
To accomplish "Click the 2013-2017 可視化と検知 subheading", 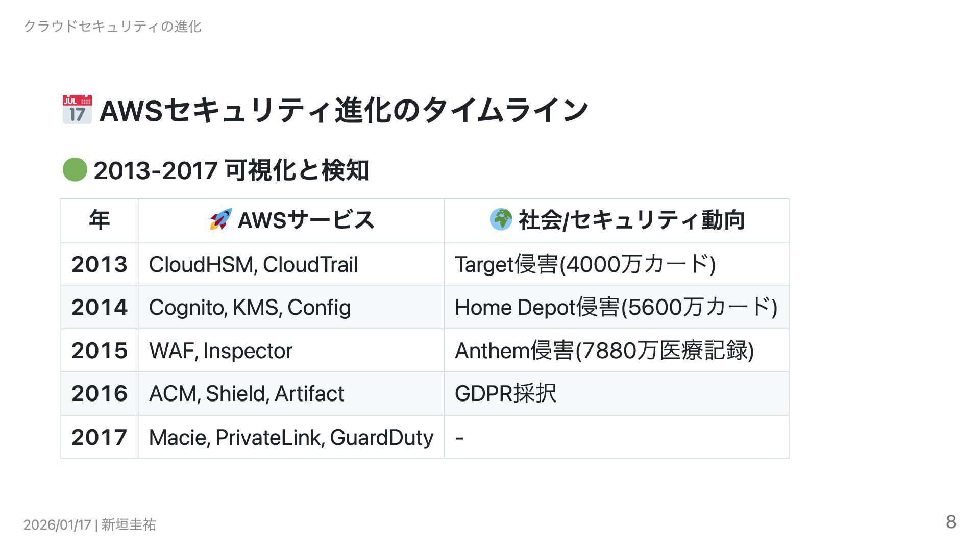I will (x=231, y=170).
